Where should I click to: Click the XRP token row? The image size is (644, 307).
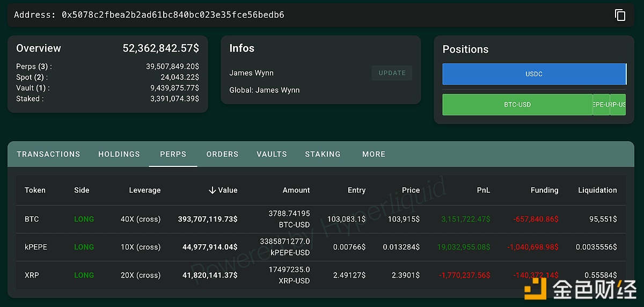32,275
